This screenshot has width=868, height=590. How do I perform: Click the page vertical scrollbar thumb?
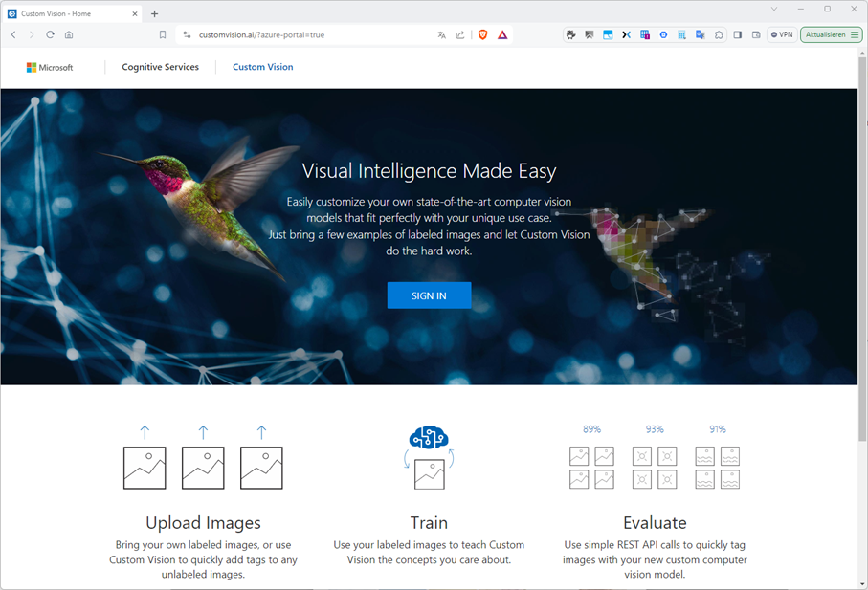(x=862, y=249)
